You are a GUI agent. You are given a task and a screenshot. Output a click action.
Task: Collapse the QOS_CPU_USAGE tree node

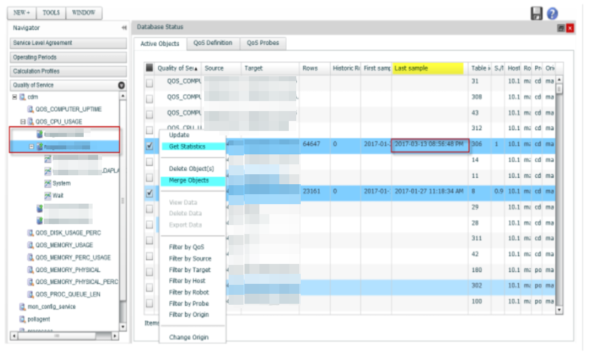23,121
